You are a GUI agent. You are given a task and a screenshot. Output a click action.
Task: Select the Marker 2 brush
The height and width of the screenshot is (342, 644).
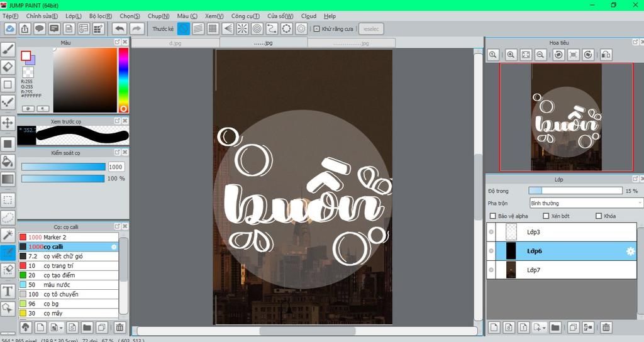(68, 237)
